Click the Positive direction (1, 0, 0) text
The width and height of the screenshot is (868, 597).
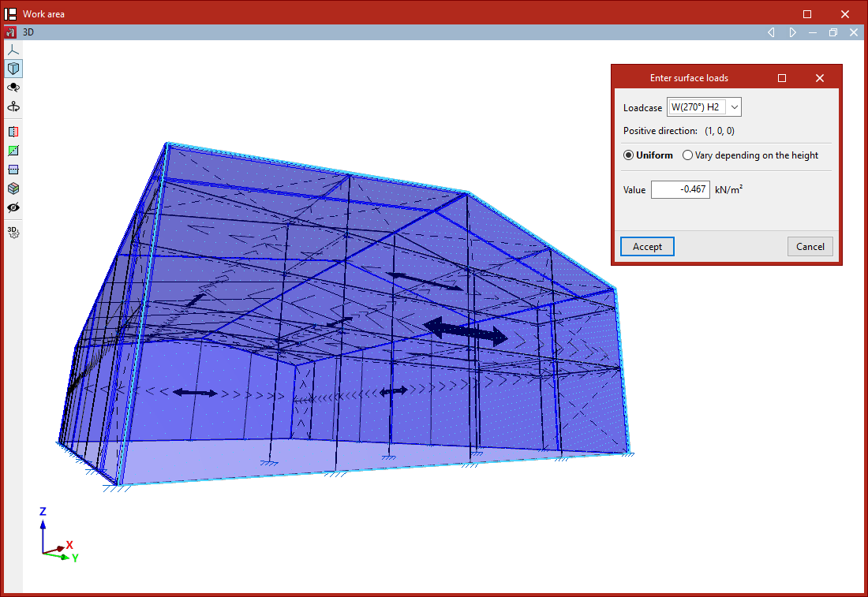click(x=679, y=131)
